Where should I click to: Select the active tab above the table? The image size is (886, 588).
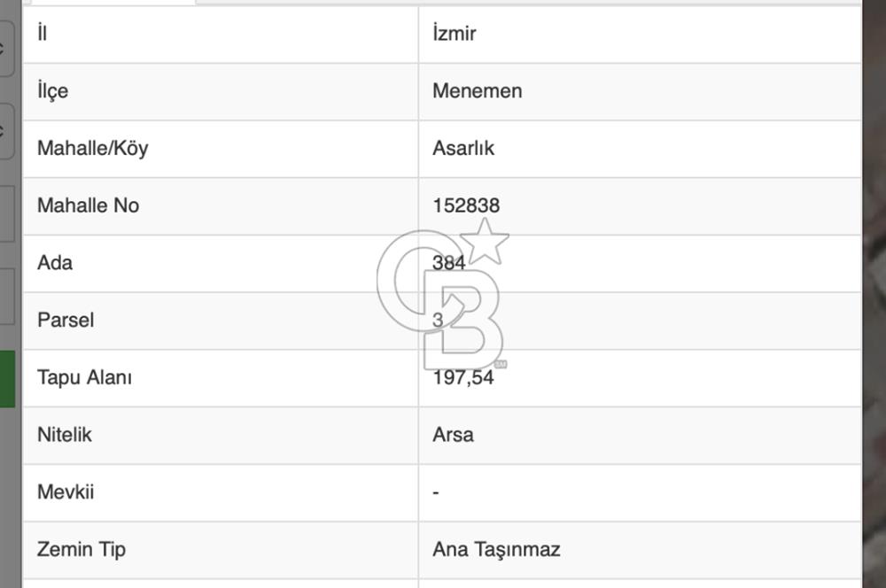113,3
